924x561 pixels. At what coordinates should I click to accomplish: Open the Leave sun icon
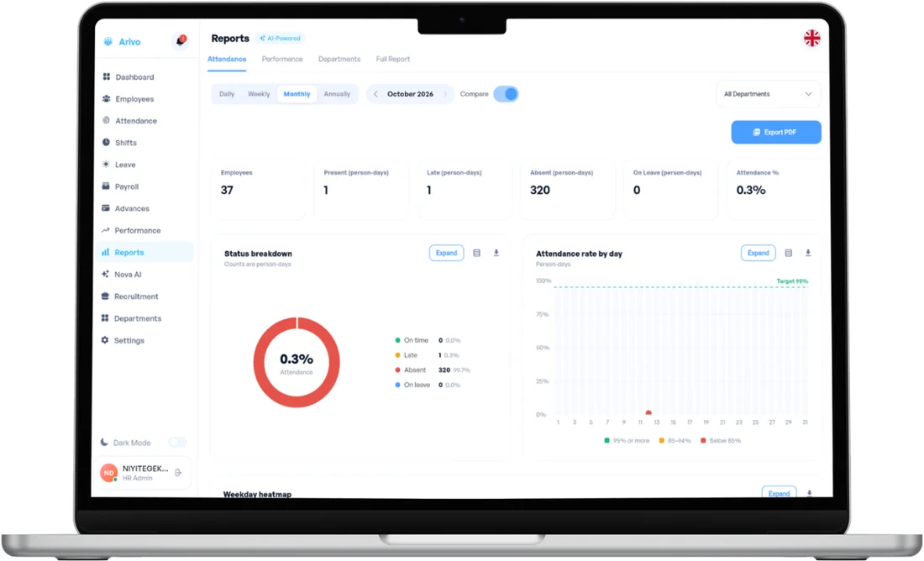point(106,164)
